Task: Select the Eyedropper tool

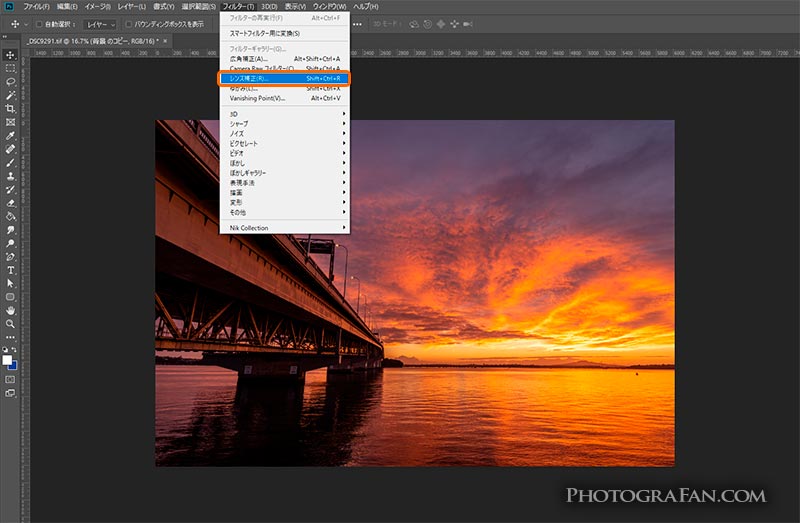Action: (10, 136)
